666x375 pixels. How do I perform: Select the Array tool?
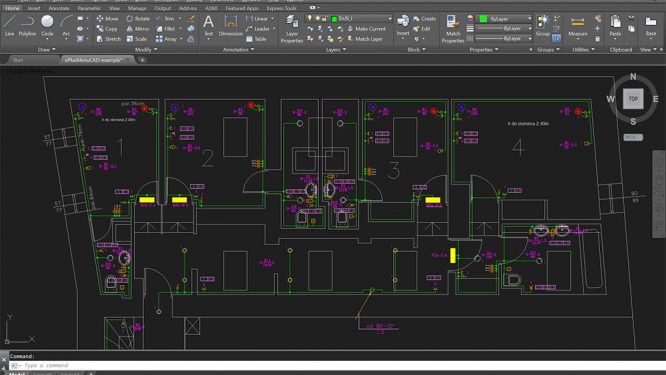click(x=166, y=39)
